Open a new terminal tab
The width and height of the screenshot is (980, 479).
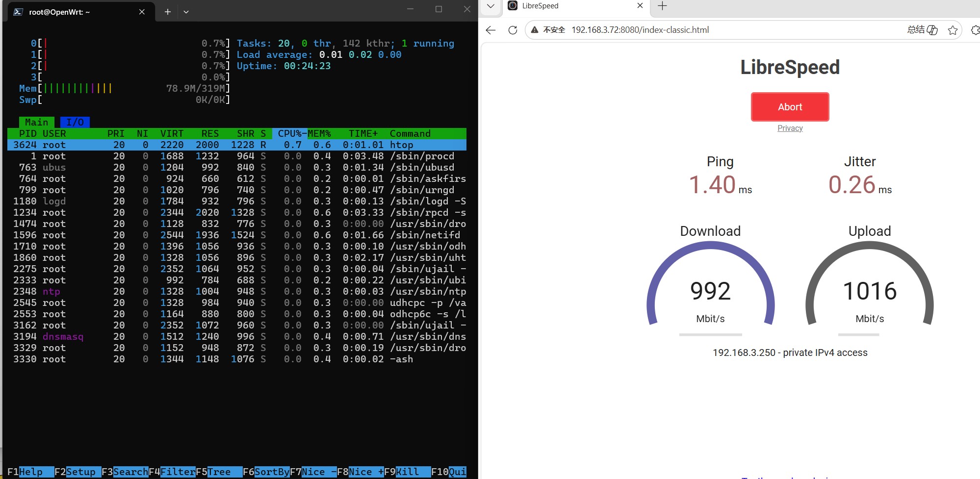pos(167,12)
